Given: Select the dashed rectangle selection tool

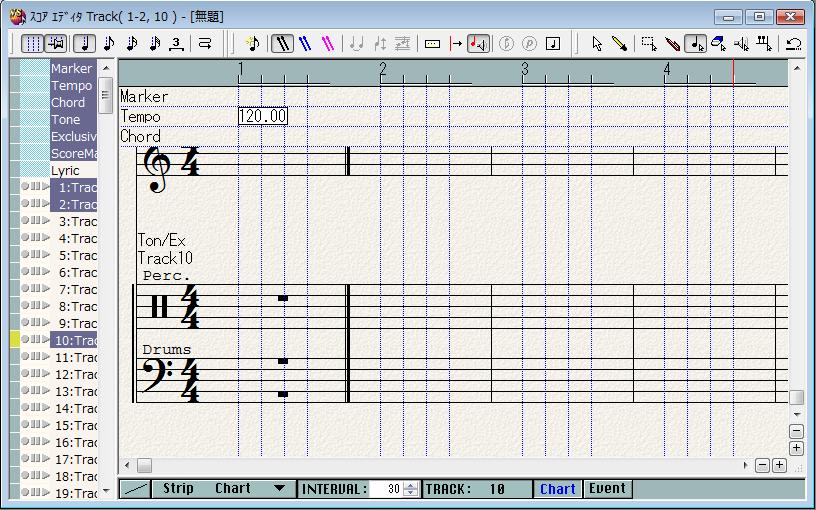Looking at the screenshot, I should (649, 44).
